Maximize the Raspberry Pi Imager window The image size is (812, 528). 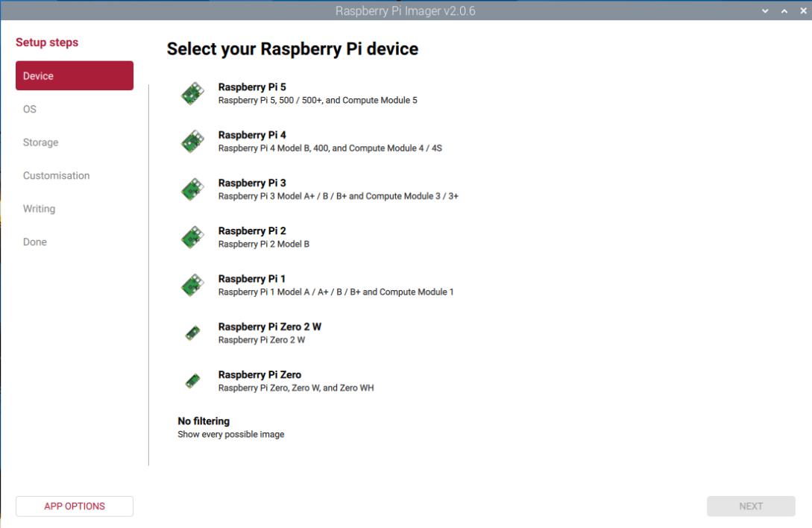click(784, 11)
